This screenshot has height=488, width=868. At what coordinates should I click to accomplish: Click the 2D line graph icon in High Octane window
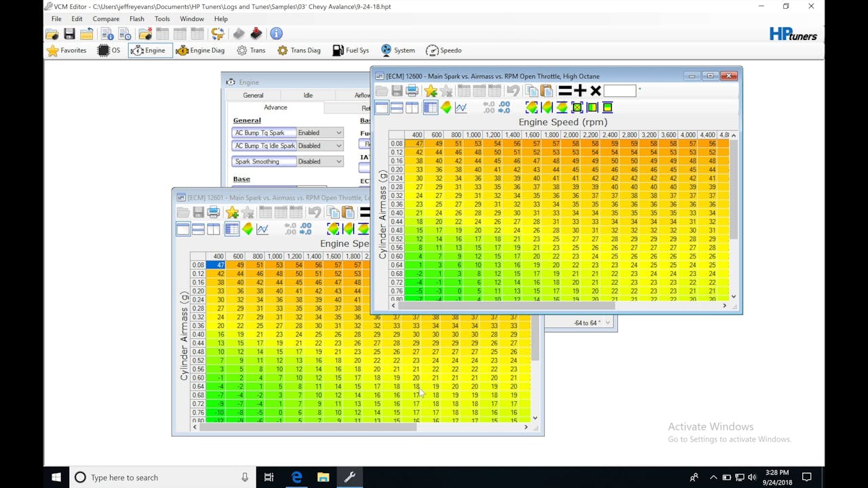click(x=461, y=107)
